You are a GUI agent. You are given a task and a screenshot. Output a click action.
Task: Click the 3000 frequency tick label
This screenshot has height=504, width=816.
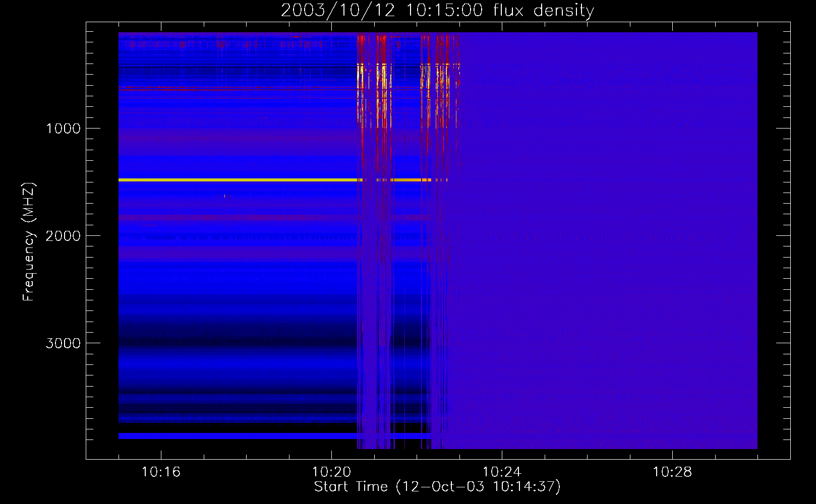pyautogui.click(x=63, y=343)
